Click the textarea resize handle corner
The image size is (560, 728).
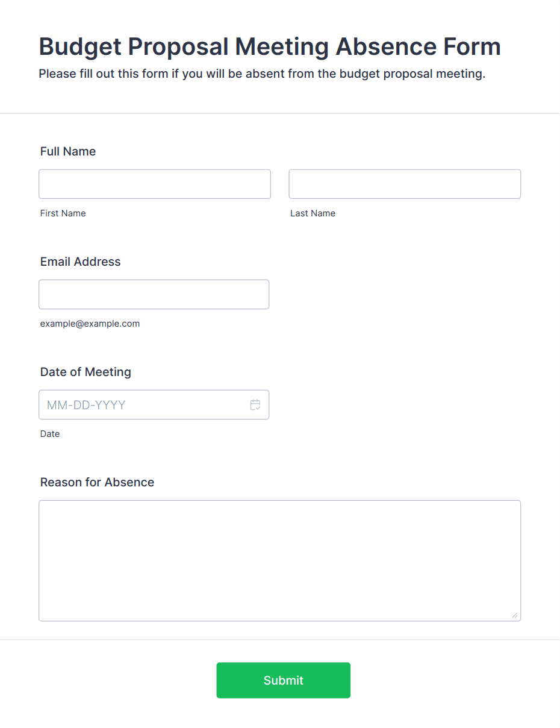pyautogui.click(x=515, y=615)
